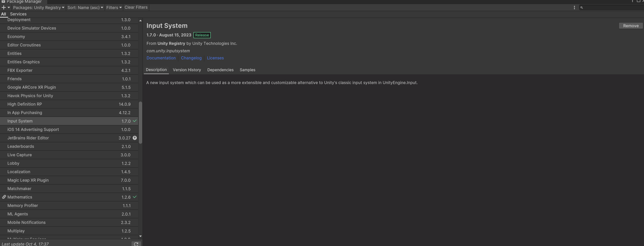Screen dimensions: 644x246
Task: Click the package list scroll down arrow
Action: (x=140, y=236)
